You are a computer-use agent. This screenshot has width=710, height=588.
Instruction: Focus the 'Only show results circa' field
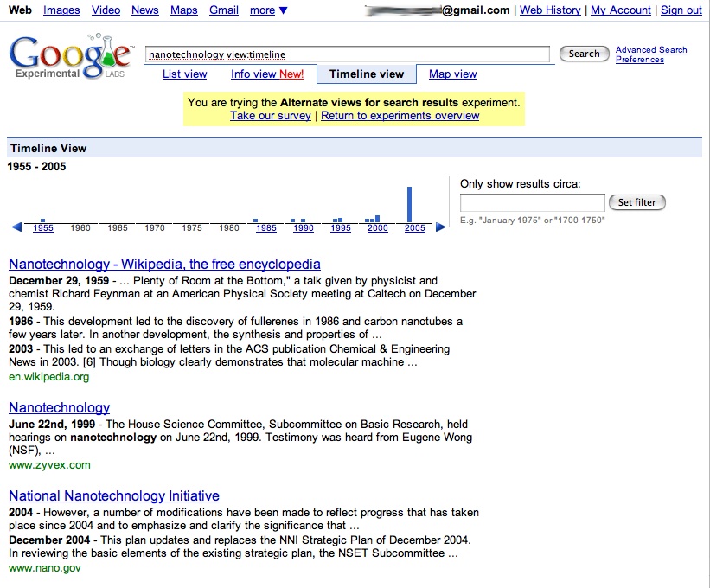coord(533,202)
